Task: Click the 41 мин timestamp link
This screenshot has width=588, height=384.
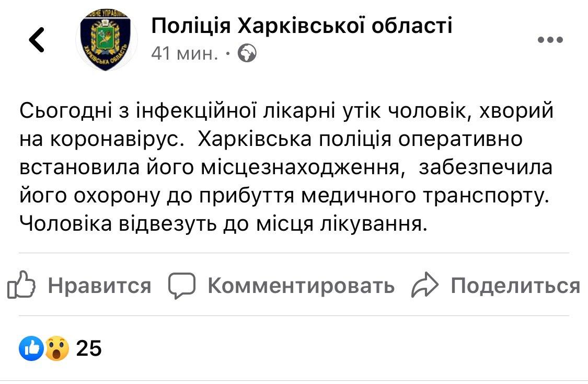Action: [x=182, y=53]
